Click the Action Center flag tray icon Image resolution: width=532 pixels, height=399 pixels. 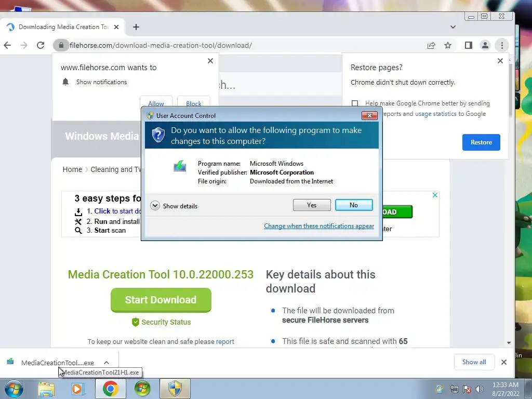pos(467,389)
